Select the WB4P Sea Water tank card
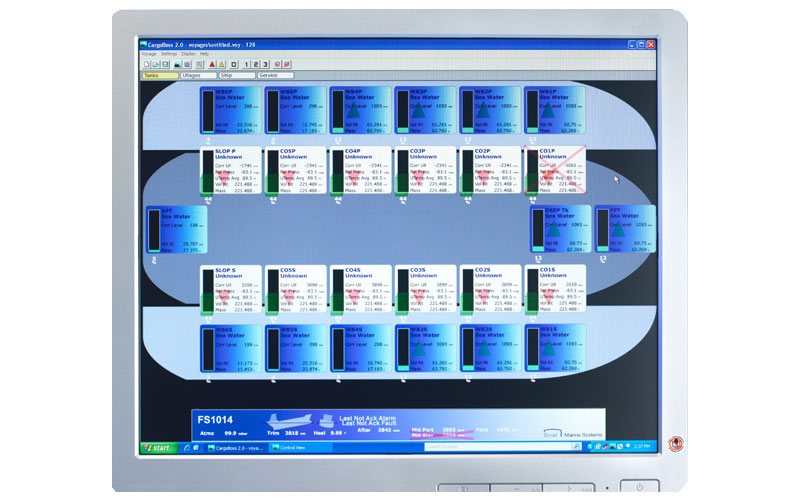This screenshot has width=800, height=500. [x=360, y=110]
